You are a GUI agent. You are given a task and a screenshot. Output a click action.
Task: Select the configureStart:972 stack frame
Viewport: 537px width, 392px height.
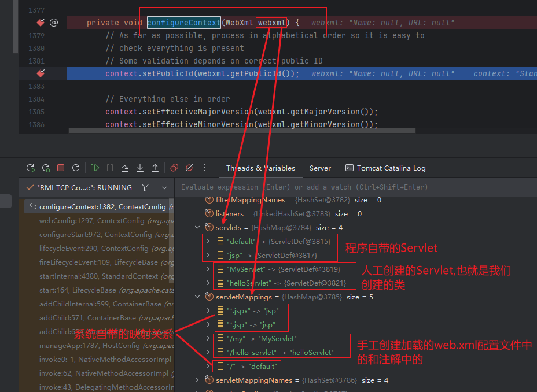(99, 235)
